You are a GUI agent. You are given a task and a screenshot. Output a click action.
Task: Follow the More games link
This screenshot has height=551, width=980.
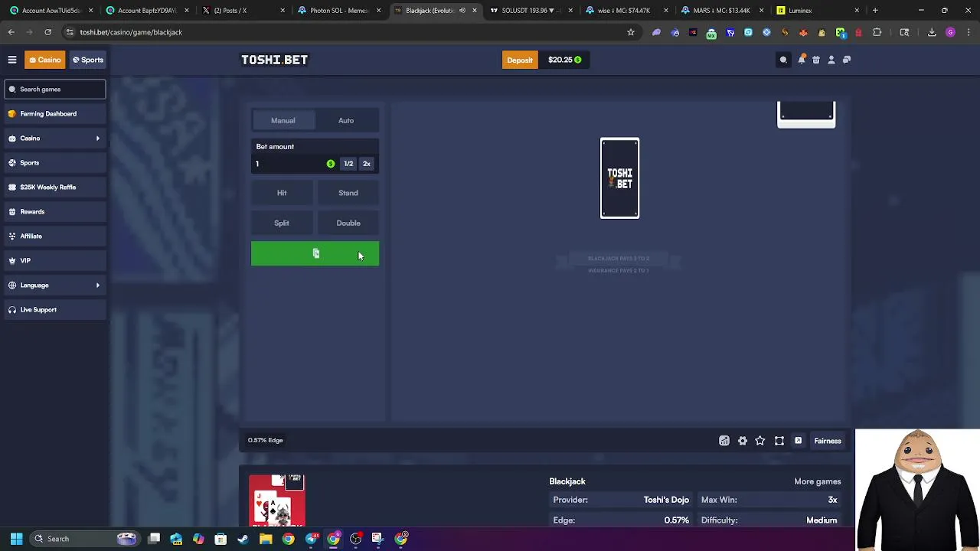tap(817, 481)
